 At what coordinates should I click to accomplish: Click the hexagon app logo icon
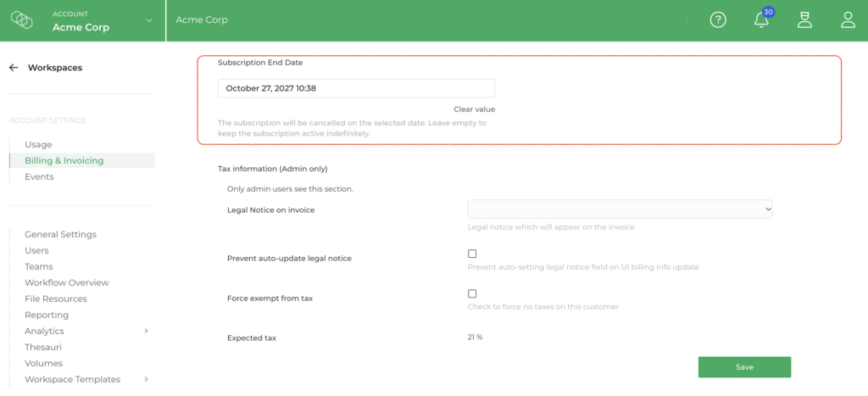tap(22, 20)
